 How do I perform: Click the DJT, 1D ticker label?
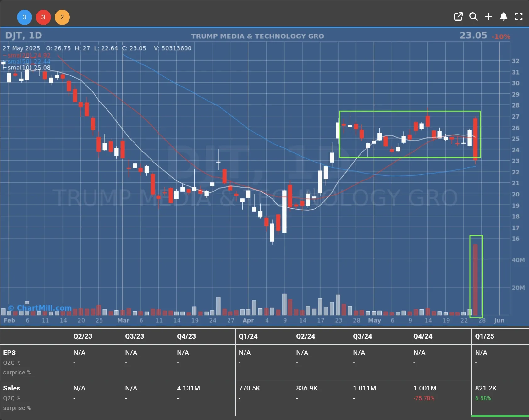click(24, 36)
